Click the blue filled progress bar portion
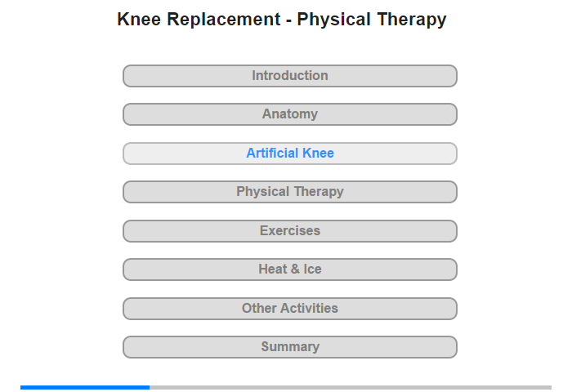 point(85,387)
